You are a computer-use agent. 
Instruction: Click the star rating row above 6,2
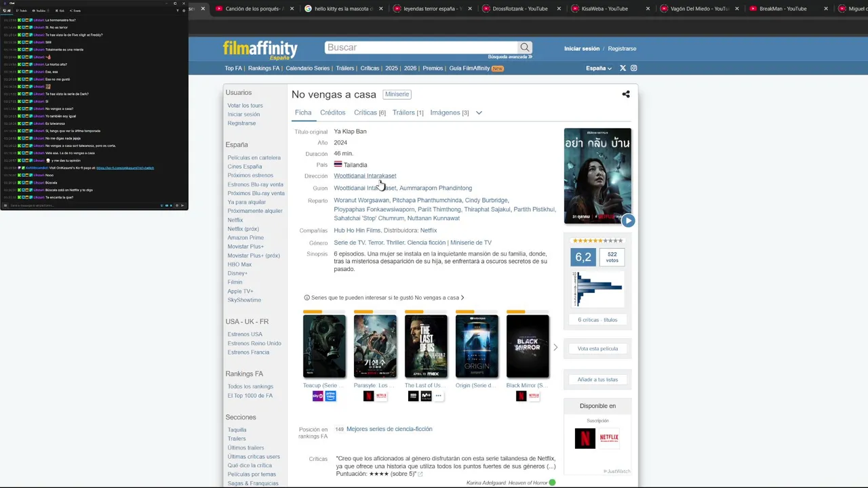point(597,241)
